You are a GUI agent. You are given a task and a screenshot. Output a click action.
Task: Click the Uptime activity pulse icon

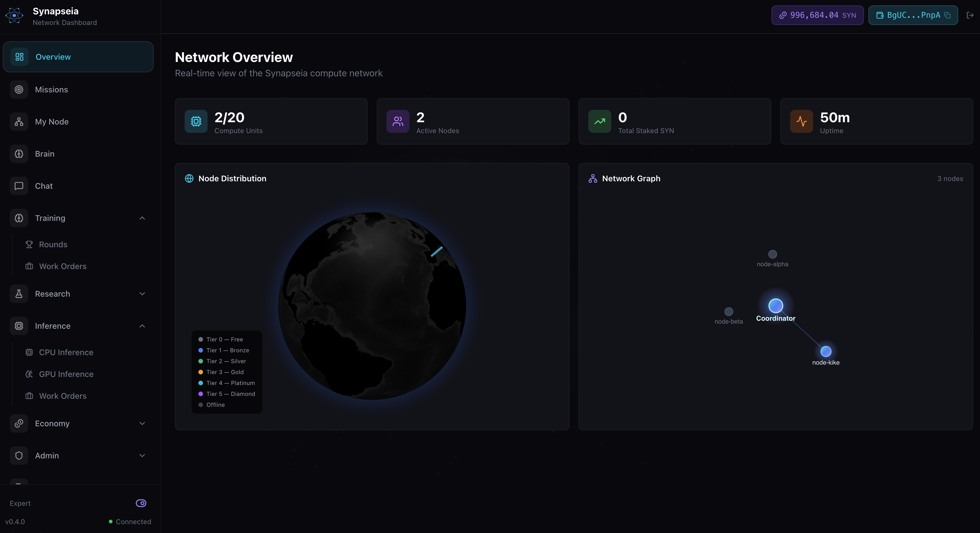(802, 121)
